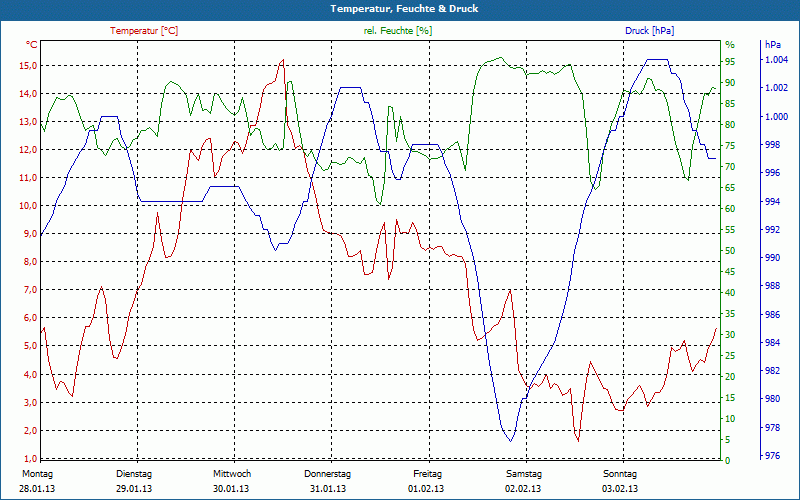Click the 'Dienstag' day label
Screen dimensions: 800x500
click(x=134, y=474)
